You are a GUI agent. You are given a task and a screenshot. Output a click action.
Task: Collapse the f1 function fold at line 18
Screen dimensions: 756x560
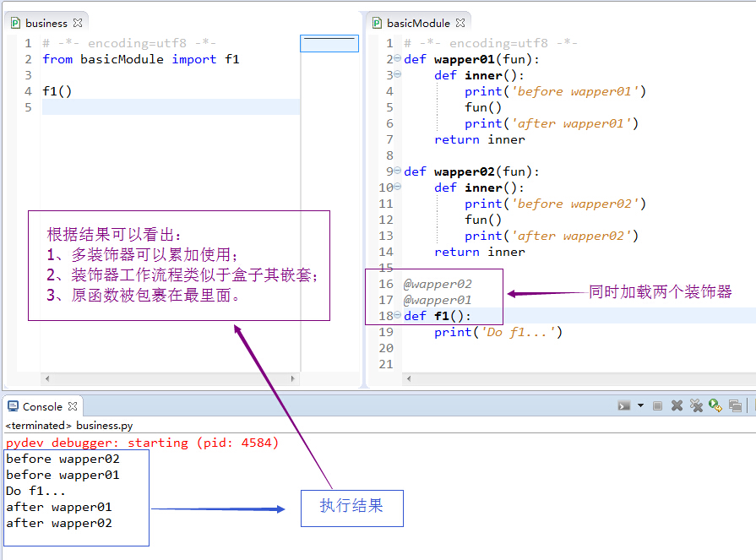[x=397, y=315]
